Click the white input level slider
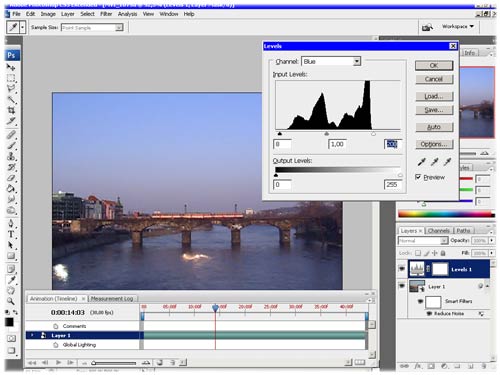Viewport: 500px width, 375px height. point(373,134)
